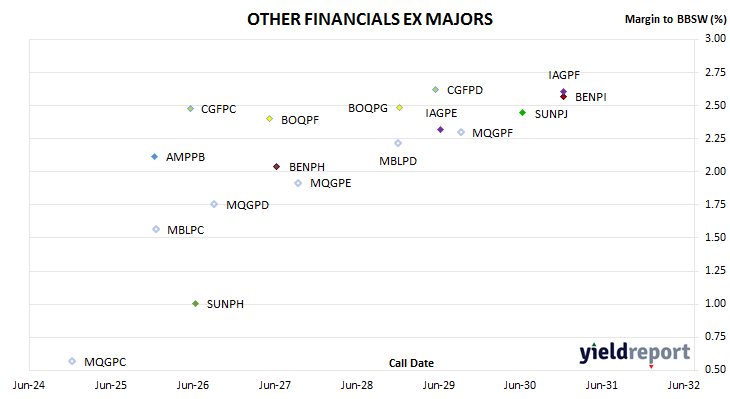Select the SUNPH green diamond marker

(196, 304)
